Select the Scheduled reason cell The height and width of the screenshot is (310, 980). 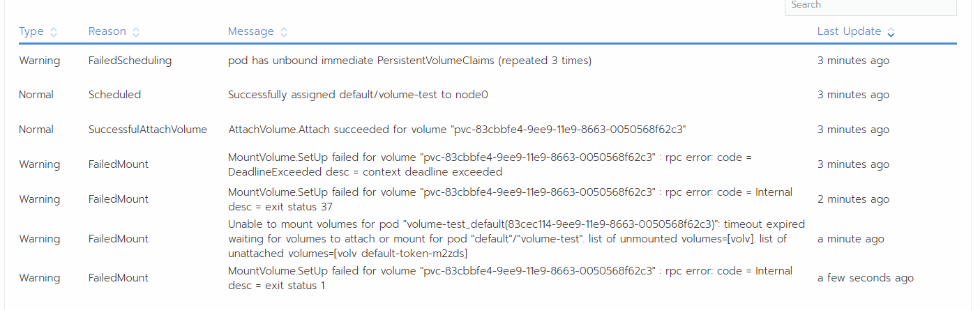(x=114, y=95)
